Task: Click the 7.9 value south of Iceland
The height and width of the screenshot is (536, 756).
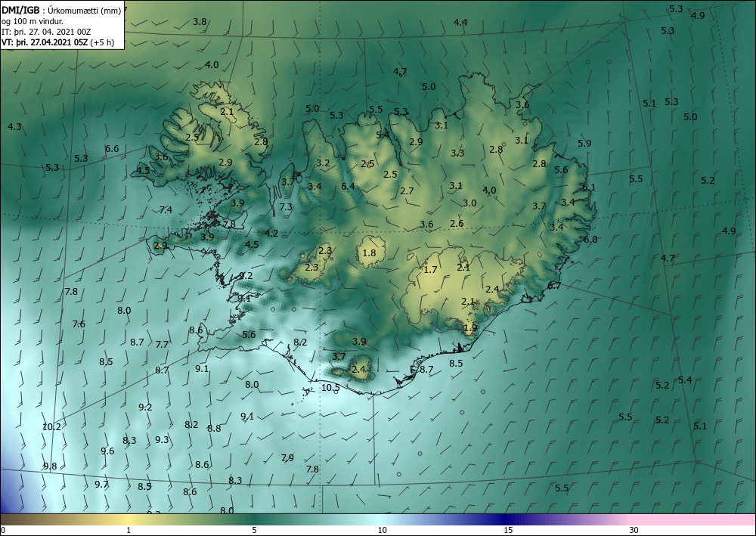Action: (x=287, y=457)
